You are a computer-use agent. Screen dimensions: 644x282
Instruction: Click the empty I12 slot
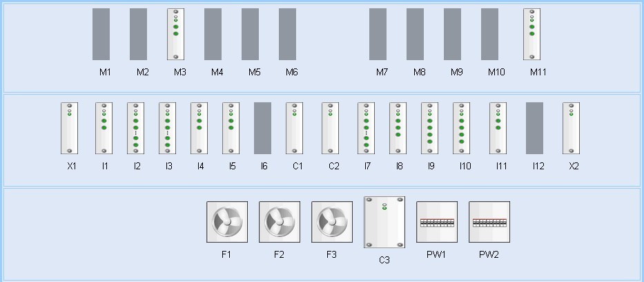click(x=535, y=129)
